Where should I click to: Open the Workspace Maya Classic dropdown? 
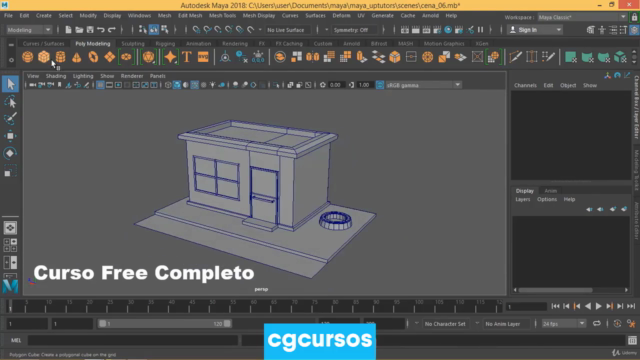pyautogui.click(x=582, y=17)
